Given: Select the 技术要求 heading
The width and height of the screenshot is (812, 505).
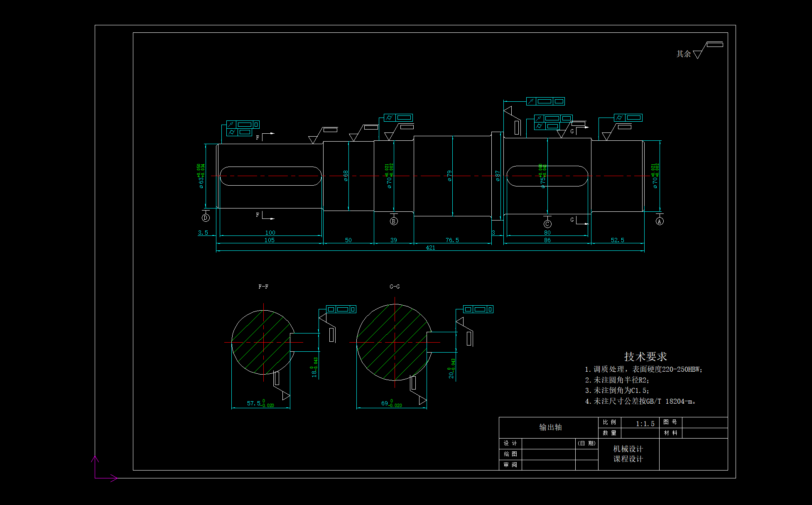Looking at the screenshot, I should (645, 356).
